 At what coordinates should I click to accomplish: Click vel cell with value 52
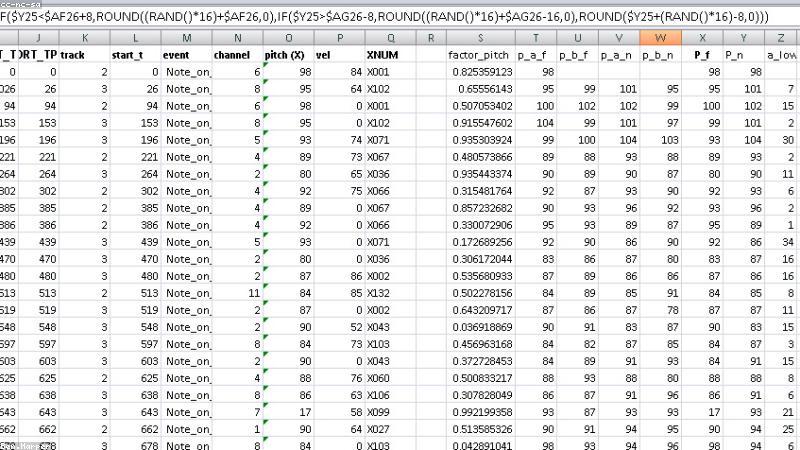pyautogui.click(x=340, y=327)
